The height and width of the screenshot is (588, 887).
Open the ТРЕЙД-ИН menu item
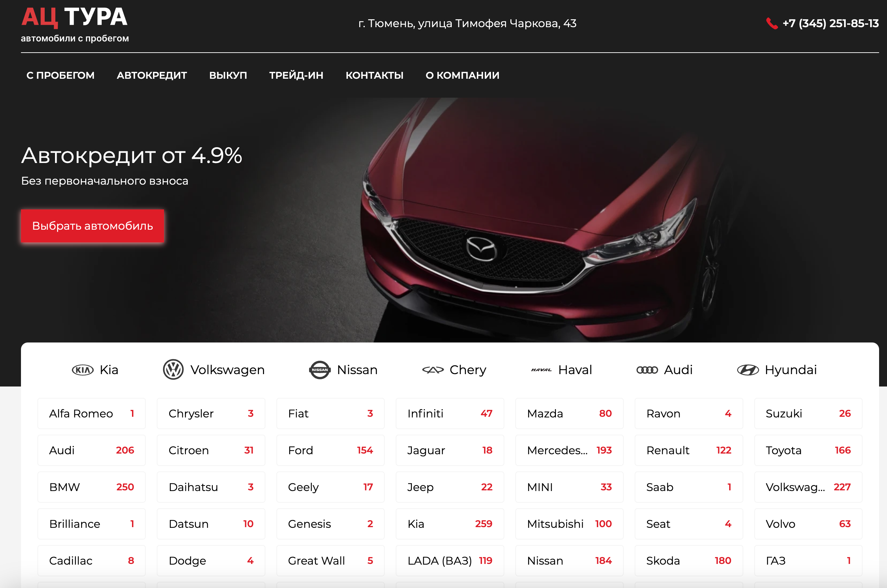(296, 75)
